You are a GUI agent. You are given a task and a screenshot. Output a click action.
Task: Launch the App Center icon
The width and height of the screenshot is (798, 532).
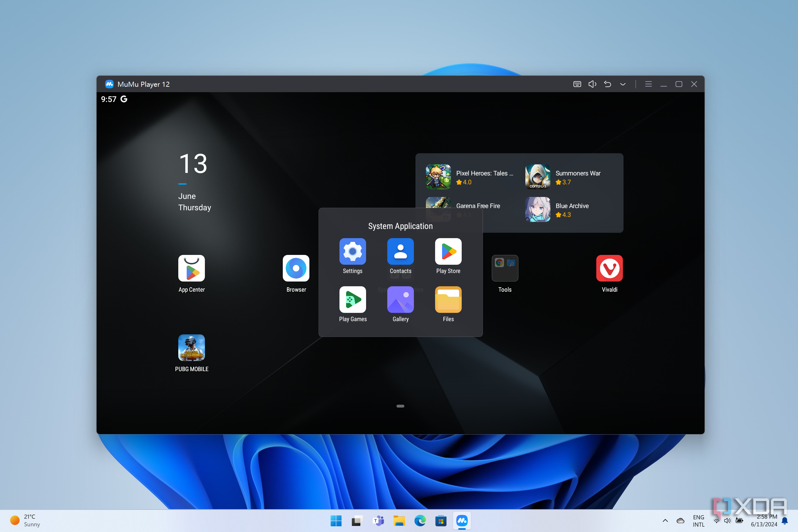(191, 268)
